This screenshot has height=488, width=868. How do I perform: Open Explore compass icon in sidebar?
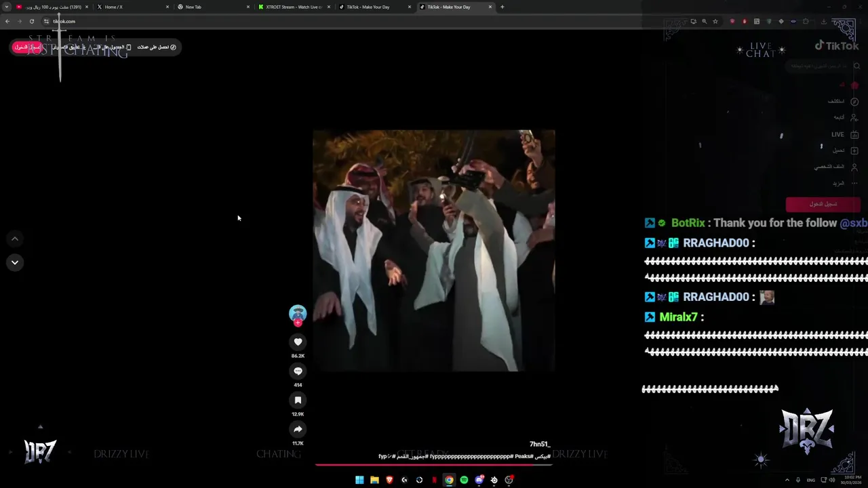click(854, 102)
